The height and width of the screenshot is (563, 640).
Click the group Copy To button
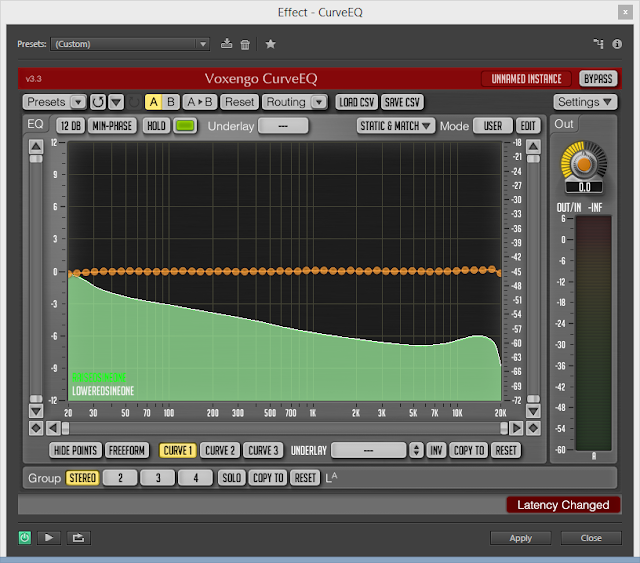pyautogui.click(x=268, y=478)
